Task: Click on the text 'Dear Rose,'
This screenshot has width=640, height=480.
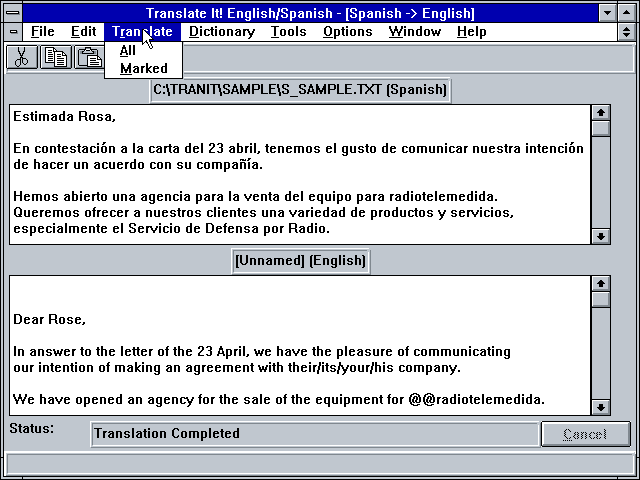Action: (x=49, y=319)
